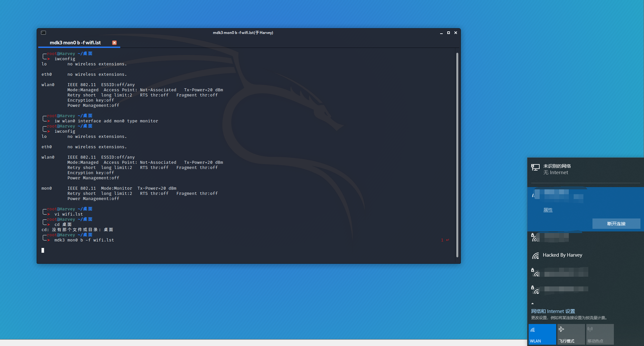Select the unidentified Ethernet network entry
This screenshot has width=644, height=346.
click(x=586, y=169)
